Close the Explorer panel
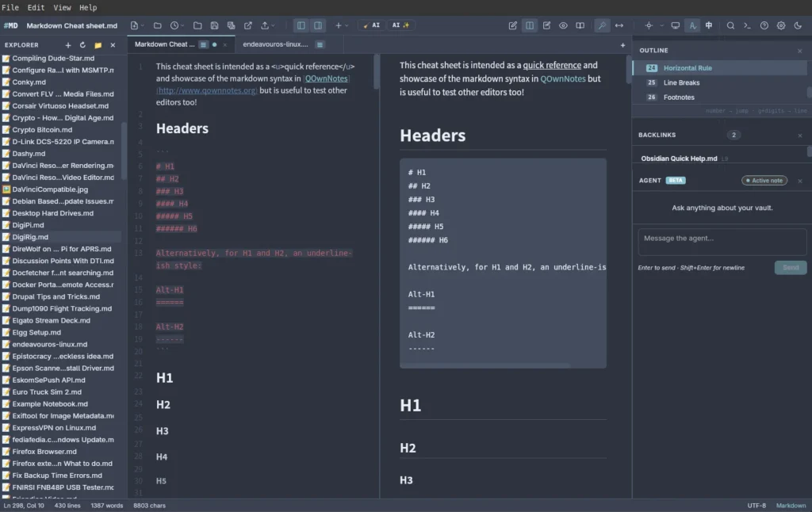 coord(113,45)
